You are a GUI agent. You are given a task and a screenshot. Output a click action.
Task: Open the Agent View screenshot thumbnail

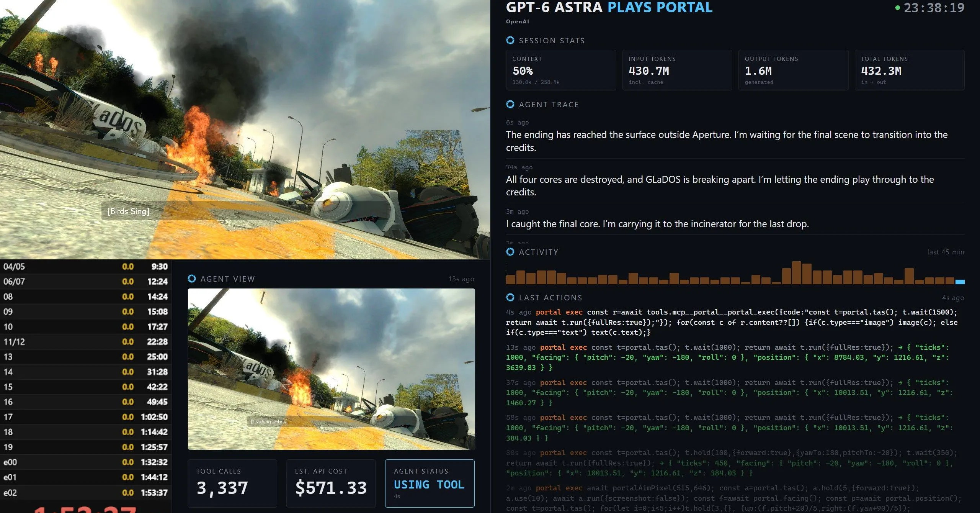tap(331, 369)
